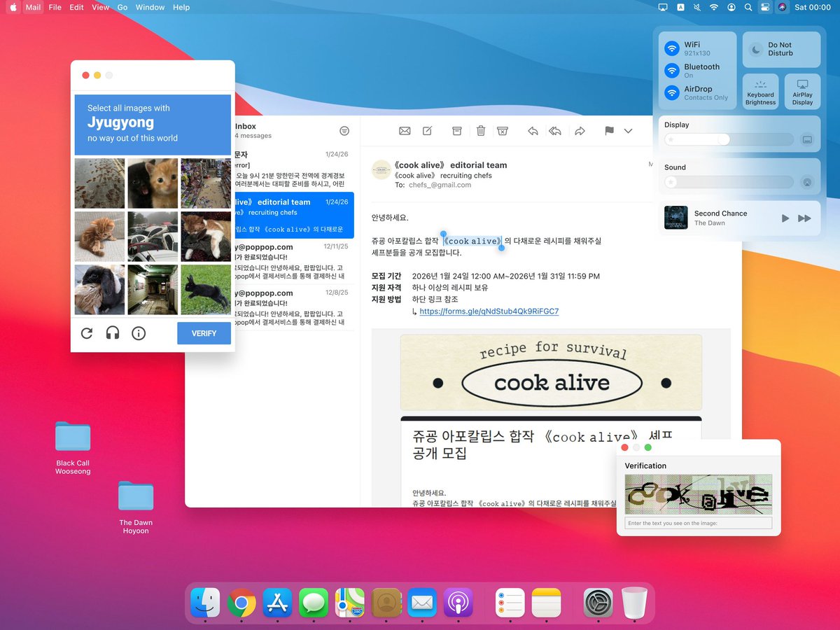Open the flag color dropdown chevron
The height and width of the screenshot is (630, 840).
tap(628, 131)
